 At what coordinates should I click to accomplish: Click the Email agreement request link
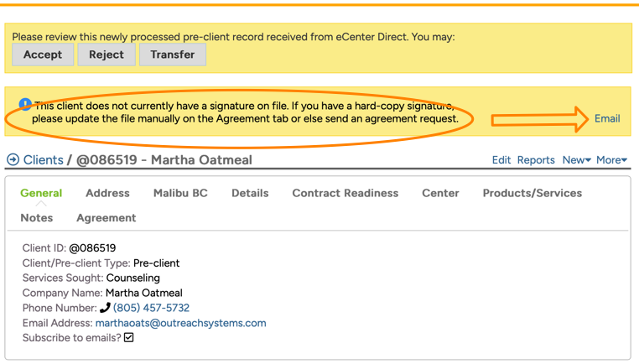[x=607, y=118]
